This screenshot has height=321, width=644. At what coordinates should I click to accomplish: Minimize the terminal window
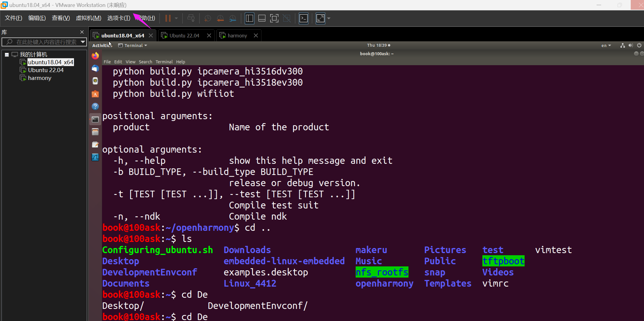coord(636,54)
